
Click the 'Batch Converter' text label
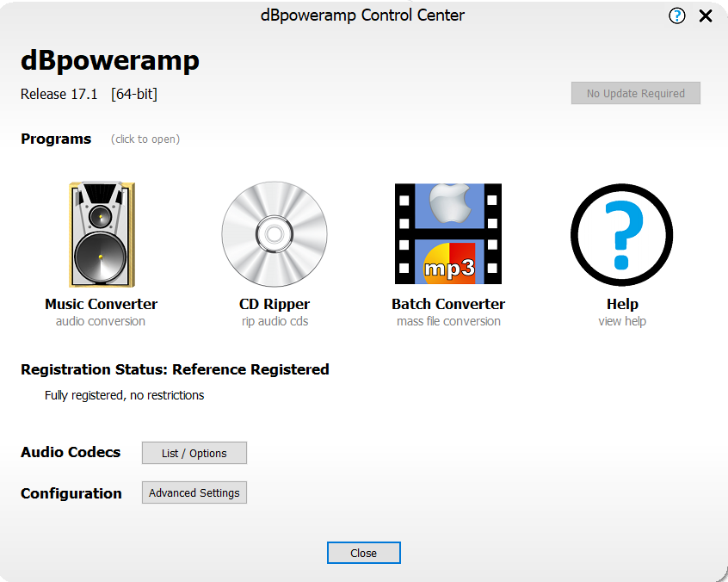click(x=447, y=304)
